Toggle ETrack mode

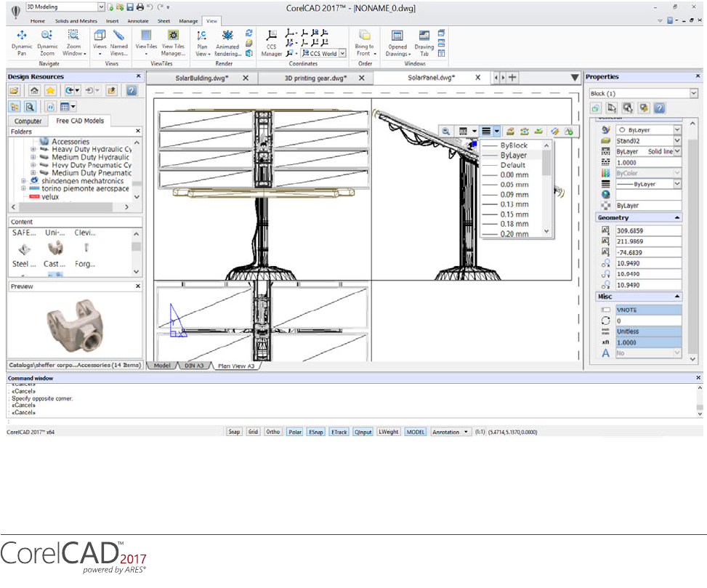click(339, 432)
